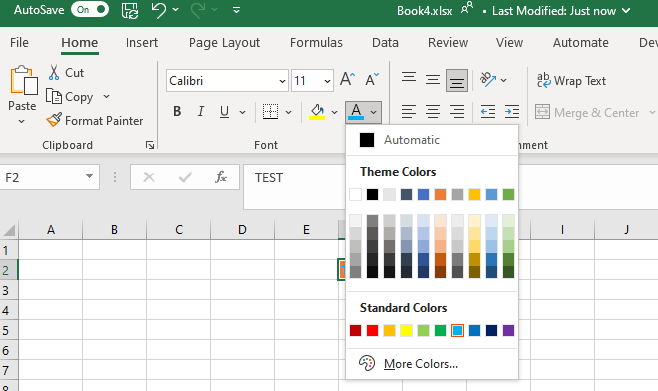Turn off the AutoSave switch
This screenshot has height=391, width=658.
point(90,10)
